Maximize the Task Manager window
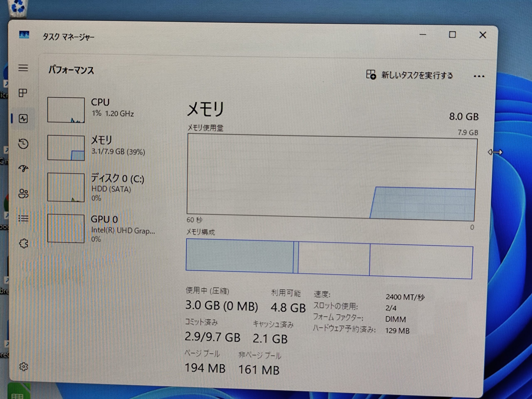Image resolution: width=532 pixels, height=399 pixels. tap(452, 35)
